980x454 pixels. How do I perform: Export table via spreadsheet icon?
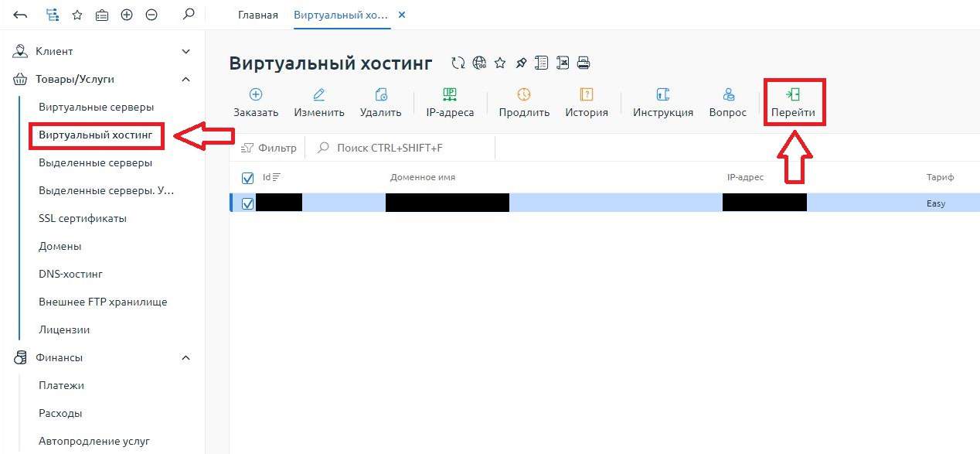click(563, 63)
